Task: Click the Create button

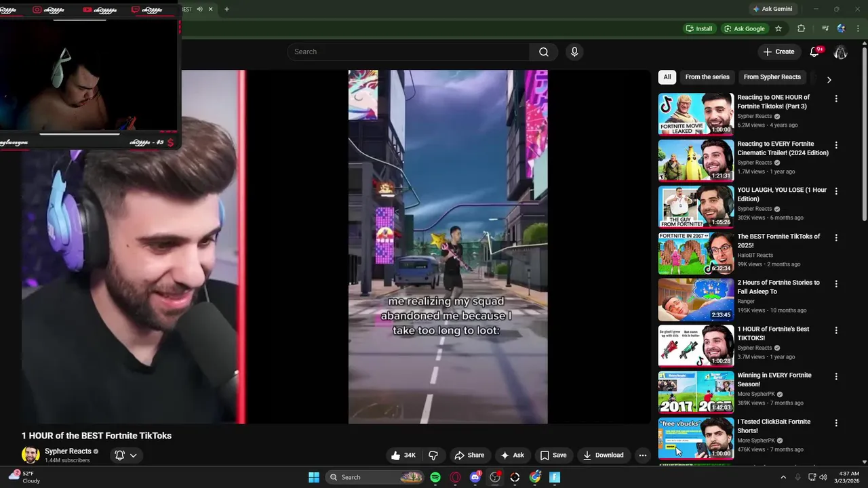Action: click(778, 52)
